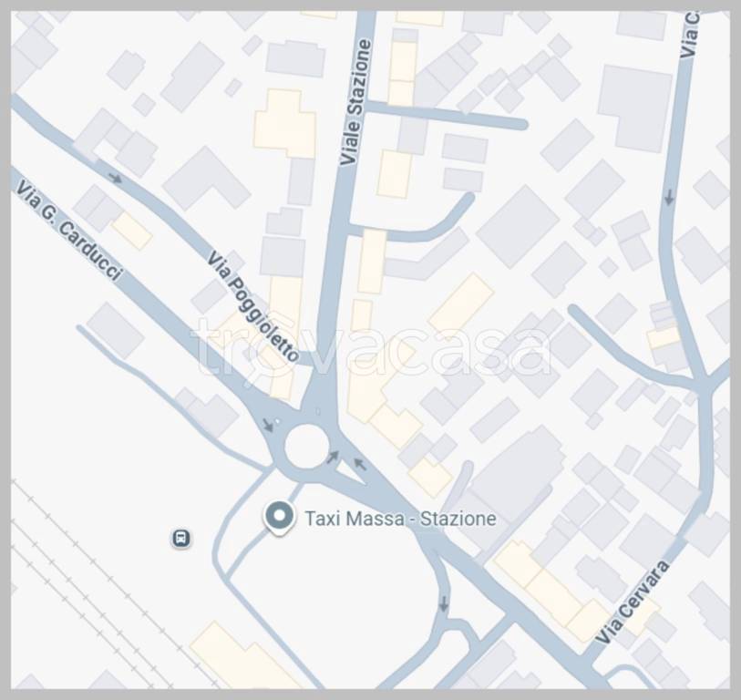Click the yellow building left of Viale Stazione
This screenshot has width=741, height=700.
[x=285, y=123]
